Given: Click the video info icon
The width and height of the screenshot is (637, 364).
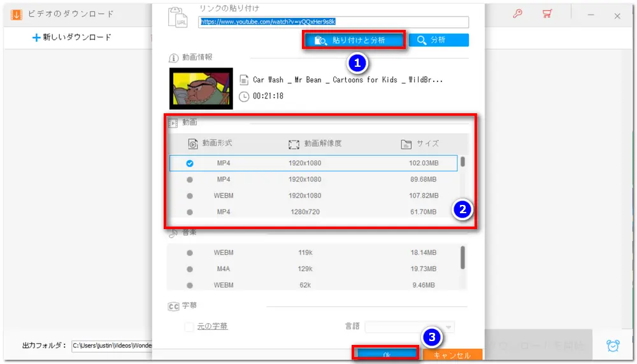Looking at the screenshot, I should click(x=173, y=57).
